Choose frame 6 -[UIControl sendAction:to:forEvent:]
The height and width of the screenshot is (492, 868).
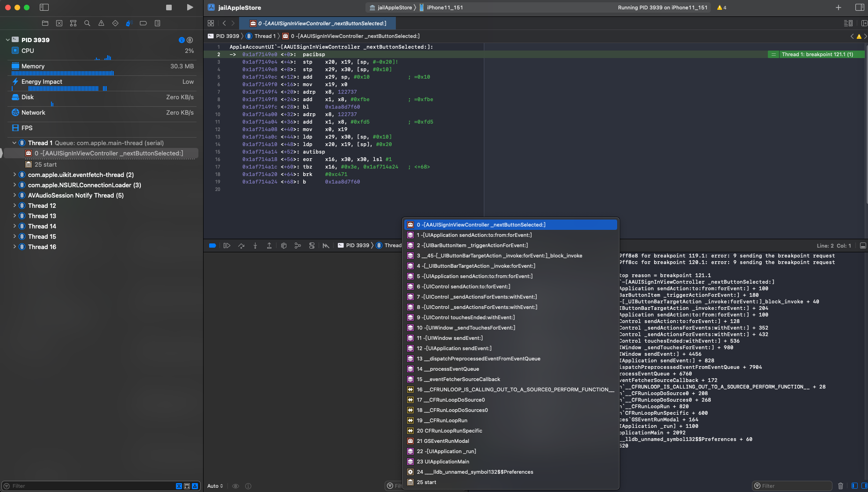click(511, 286)
